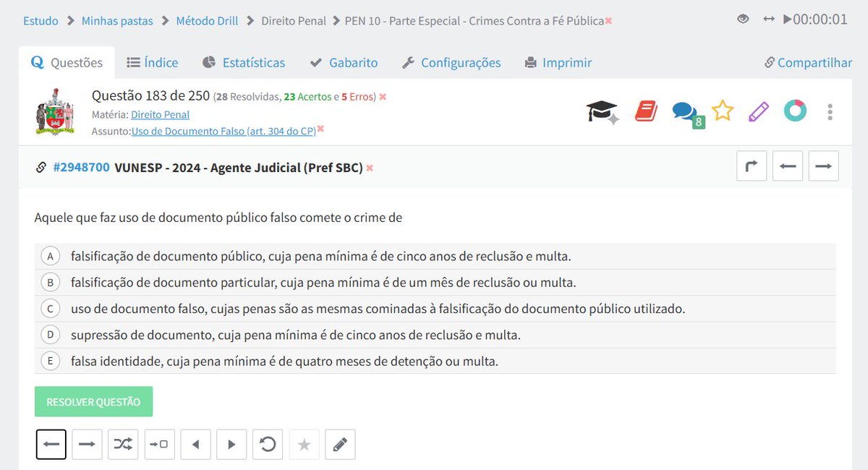Reset the question with circular arrow button

point(268,445)
